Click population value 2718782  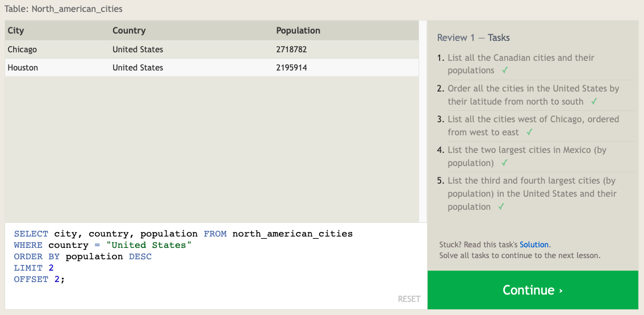pyautogui.click(x=291, y=49)
